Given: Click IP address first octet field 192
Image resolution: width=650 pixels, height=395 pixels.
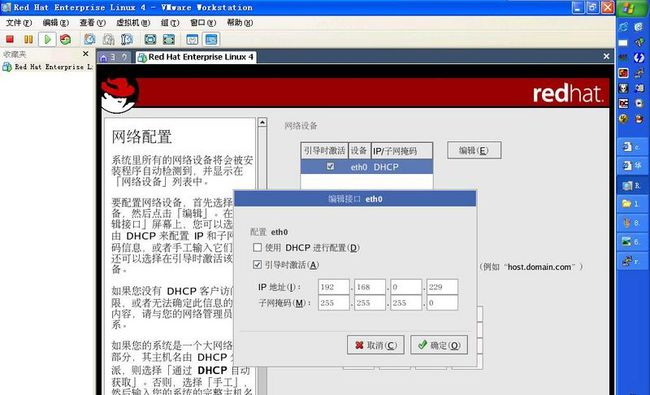Looking at the screenshot, I should 334,287.
